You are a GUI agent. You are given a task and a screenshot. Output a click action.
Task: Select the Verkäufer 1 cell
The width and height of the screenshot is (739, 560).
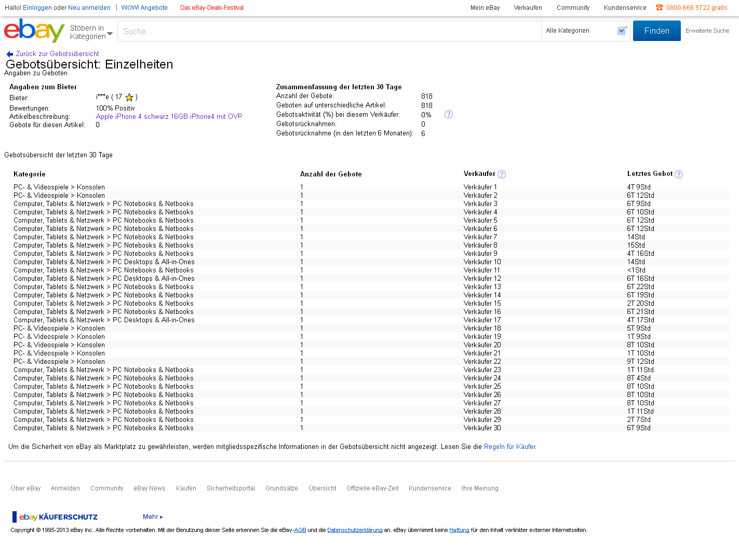pyautogui.click(x=480, y=187)
